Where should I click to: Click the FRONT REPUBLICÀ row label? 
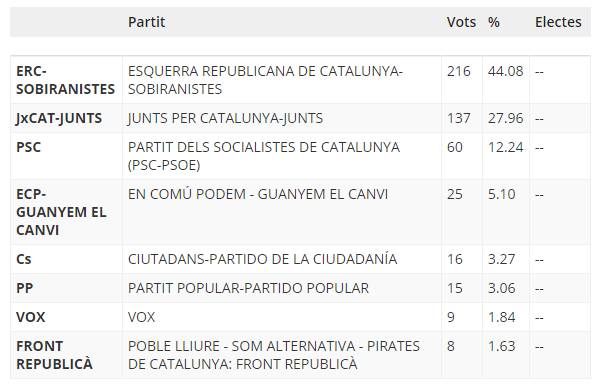pos(54,355)
